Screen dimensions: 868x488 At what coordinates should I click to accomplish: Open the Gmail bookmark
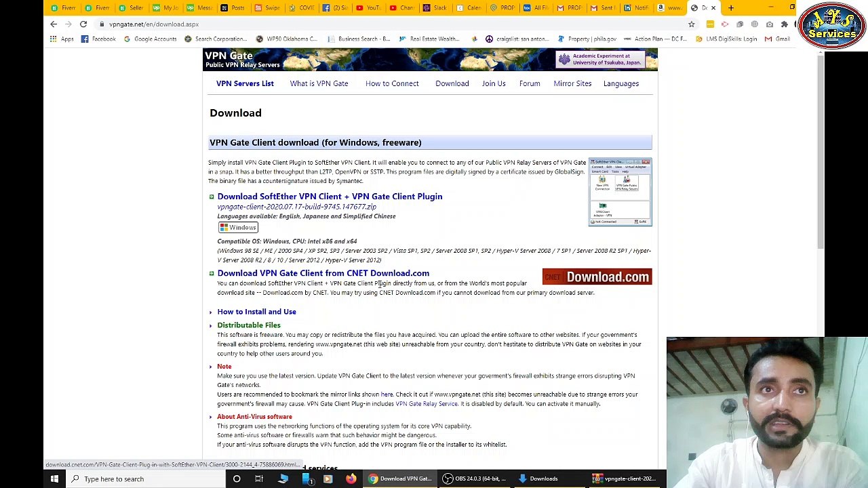pyautogui.click(x=777, y=39)
